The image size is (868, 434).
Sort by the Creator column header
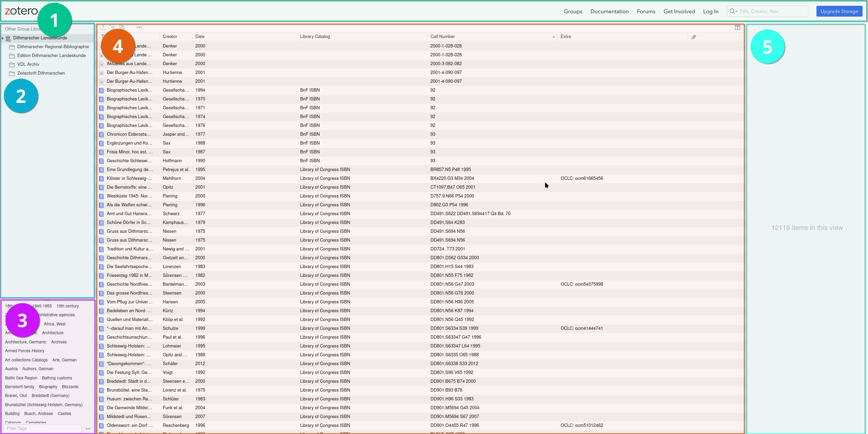coord(170,37)
